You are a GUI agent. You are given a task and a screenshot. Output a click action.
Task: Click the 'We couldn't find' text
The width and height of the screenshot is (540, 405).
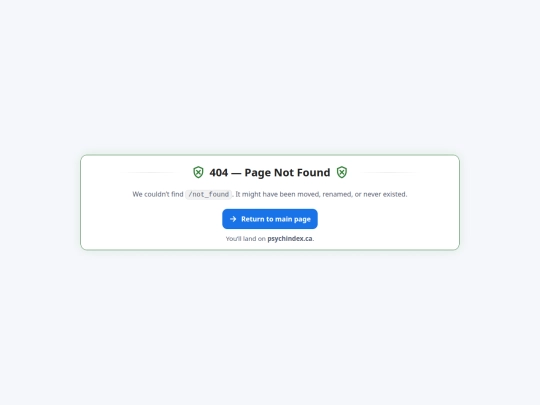tap(158, 194)
